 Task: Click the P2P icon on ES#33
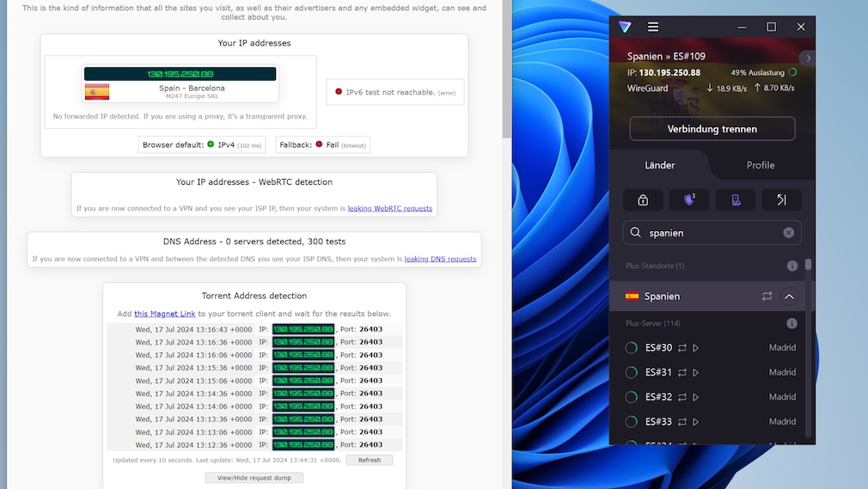(x=682, y=422)
